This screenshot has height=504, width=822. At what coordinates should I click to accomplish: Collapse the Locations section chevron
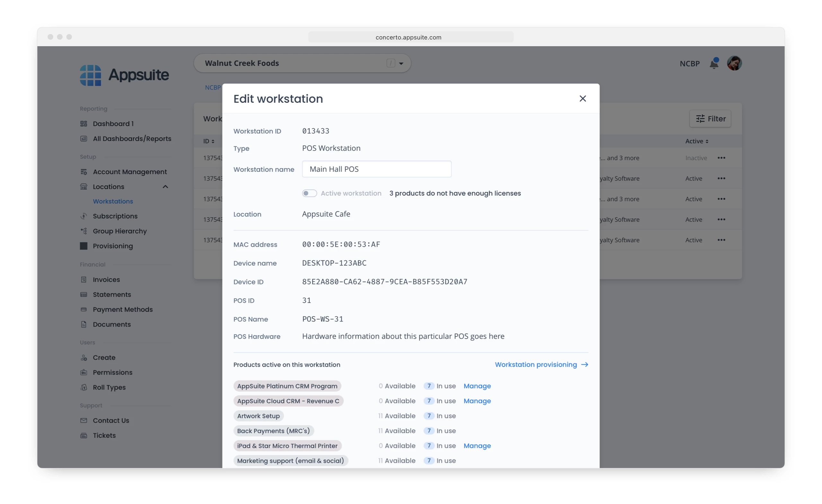[x=165, y=187]
